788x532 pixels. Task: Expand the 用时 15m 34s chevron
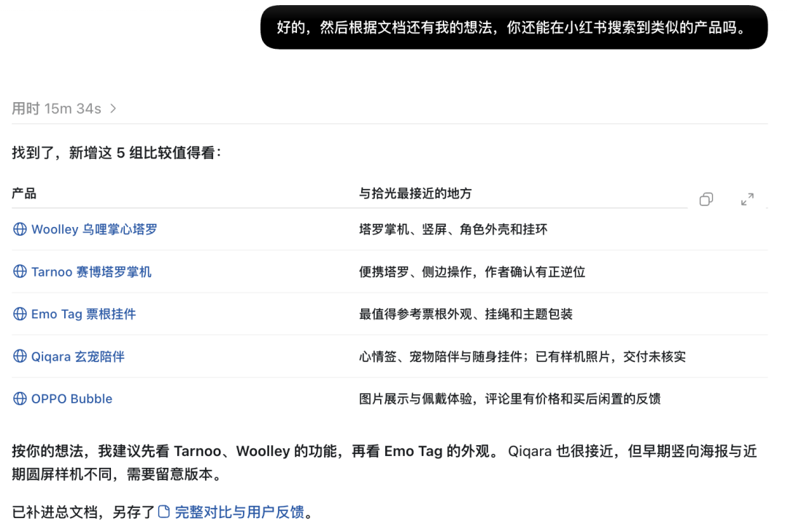[113, 109]
